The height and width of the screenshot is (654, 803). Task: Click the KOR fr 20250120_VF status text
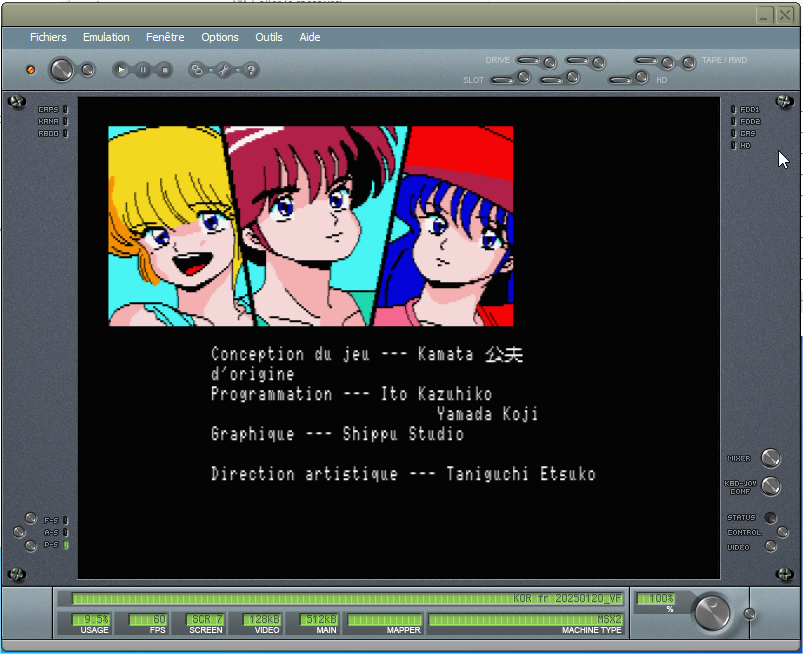click(567, 598)
